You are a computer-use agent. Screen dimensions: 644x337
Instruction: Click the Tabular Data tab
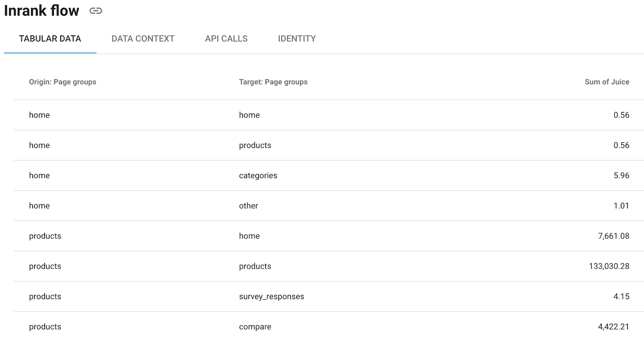click(50, 39)
